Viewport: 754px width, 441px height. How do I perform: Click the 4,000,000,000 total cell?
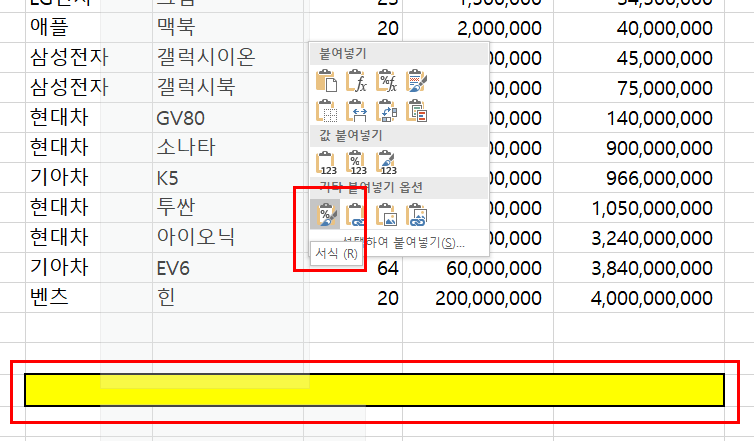click(639, 297)
